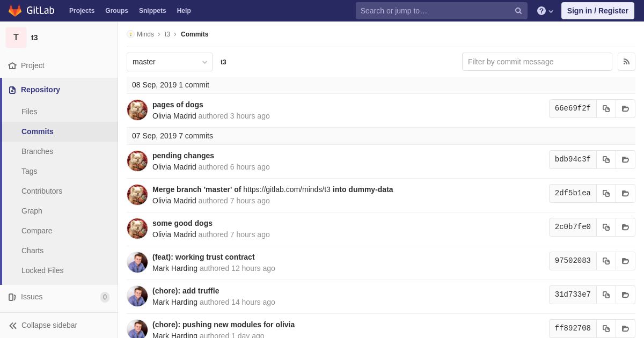644x338 pixels.
Task: Open the t3 breadcrumb link
Action: click(x=167, y=34)
